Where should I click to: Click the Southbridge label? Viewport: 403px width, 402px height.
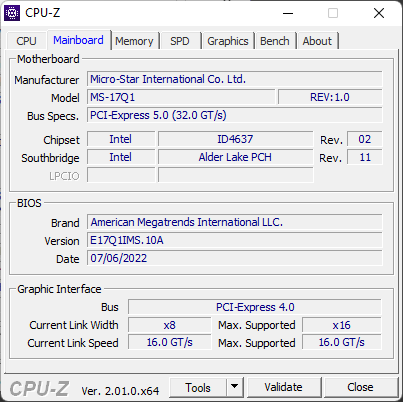click(50, 158)
